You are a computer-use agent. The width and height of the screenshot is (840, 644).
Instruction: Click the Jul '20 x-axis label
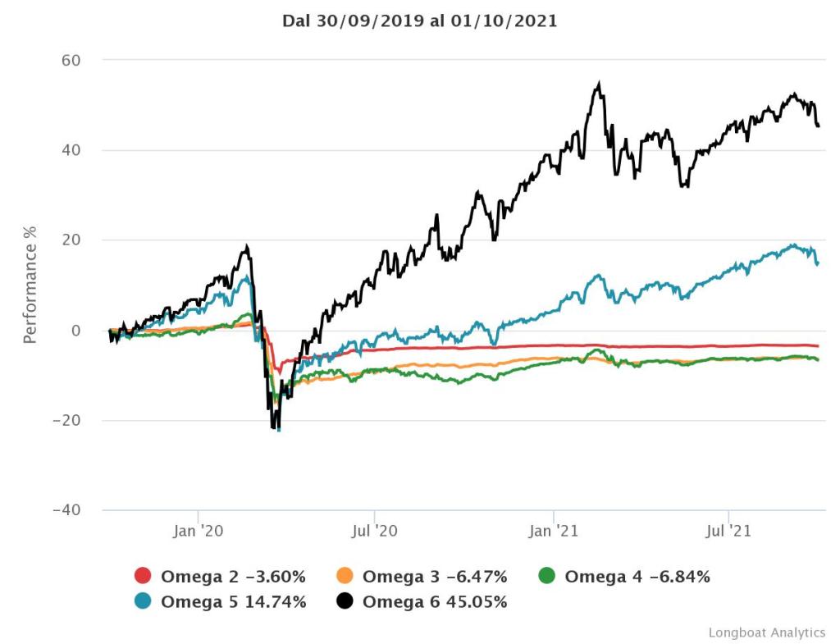[375, 531]
